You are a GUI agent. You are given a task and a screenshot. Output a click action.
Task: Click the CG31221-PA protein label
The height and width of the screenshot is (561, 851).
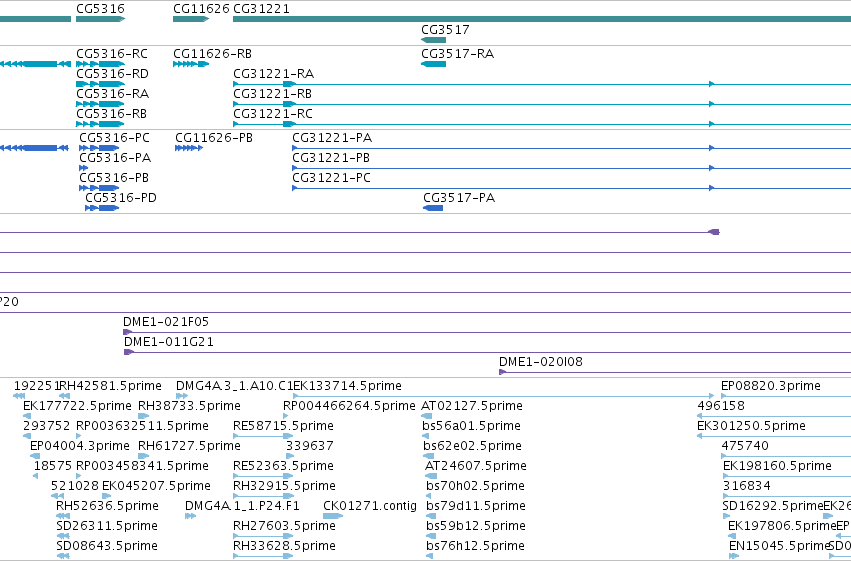click(332, 138)
